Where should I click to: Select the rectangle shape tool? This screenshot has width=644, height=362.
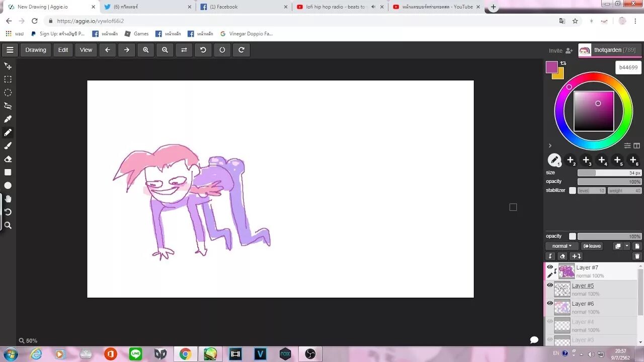[x=8, y=172]
